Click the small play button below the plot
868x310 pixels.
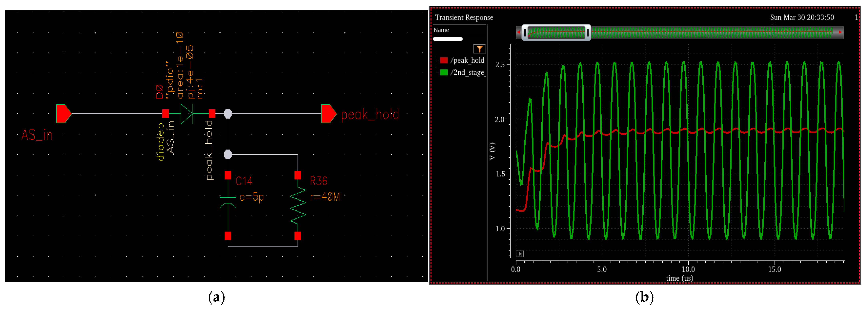tap(520, 254)
